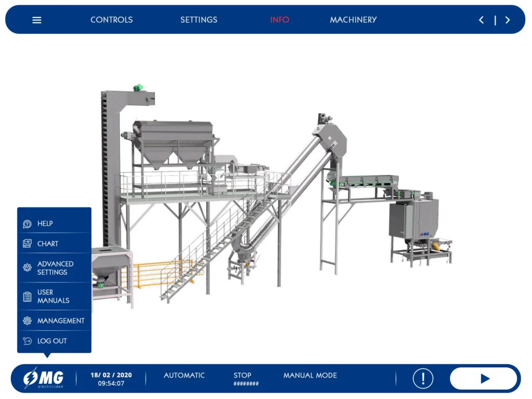Image resolution: width=532 pixels, height=399 pixels.
Task: Click the LOG OUT arrow icon
Action: [27, 341]
